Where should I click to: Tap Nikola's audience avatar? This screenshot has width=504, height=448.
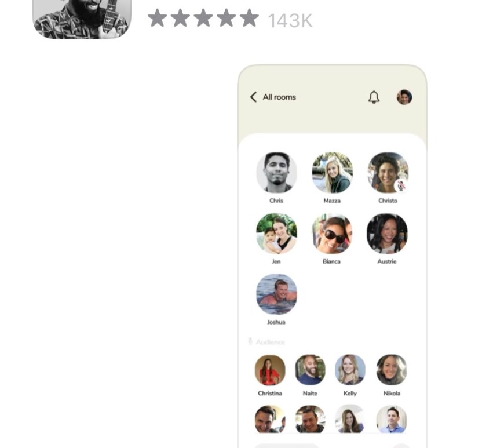392,370
